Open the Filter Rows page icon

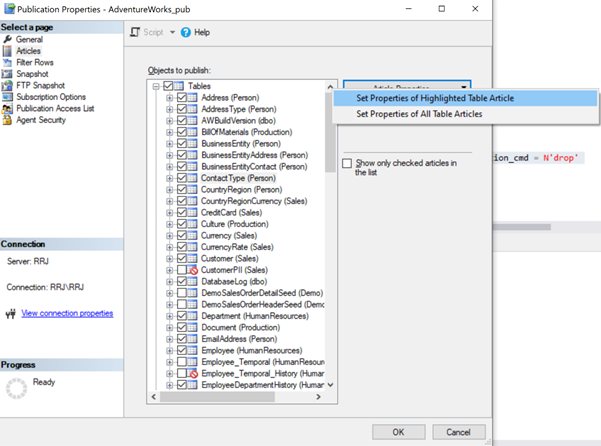point(7,62)
